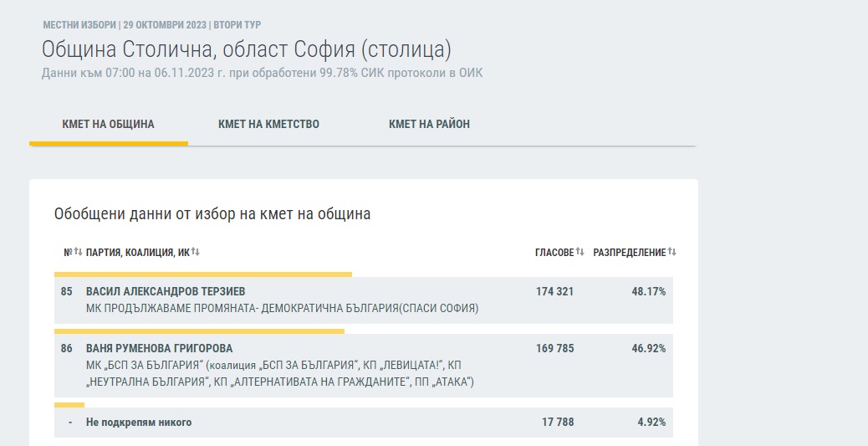Click the yellow result bar above Григорова
This screenshot has height=446, width=868.
(x=199, y=331)
